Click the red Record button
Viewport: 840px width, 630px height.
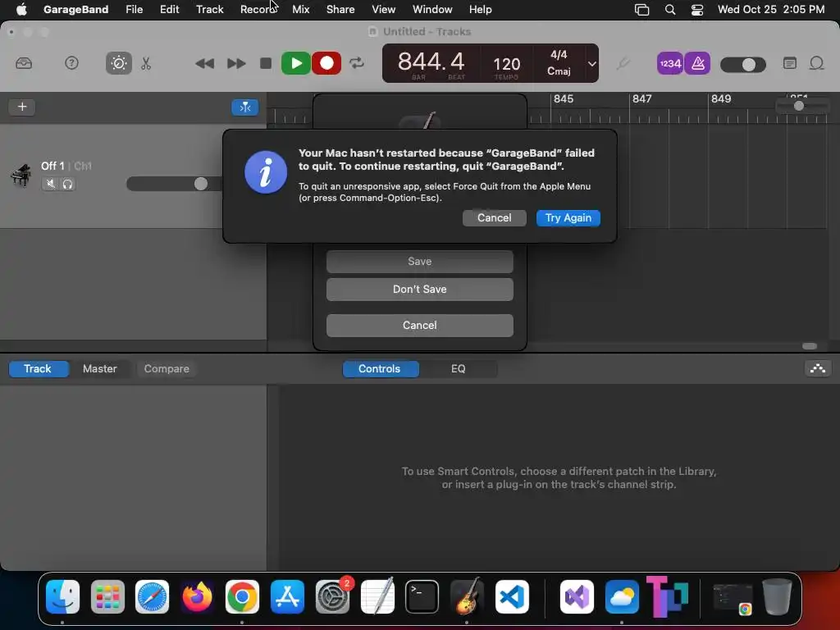tap(326, 63)
